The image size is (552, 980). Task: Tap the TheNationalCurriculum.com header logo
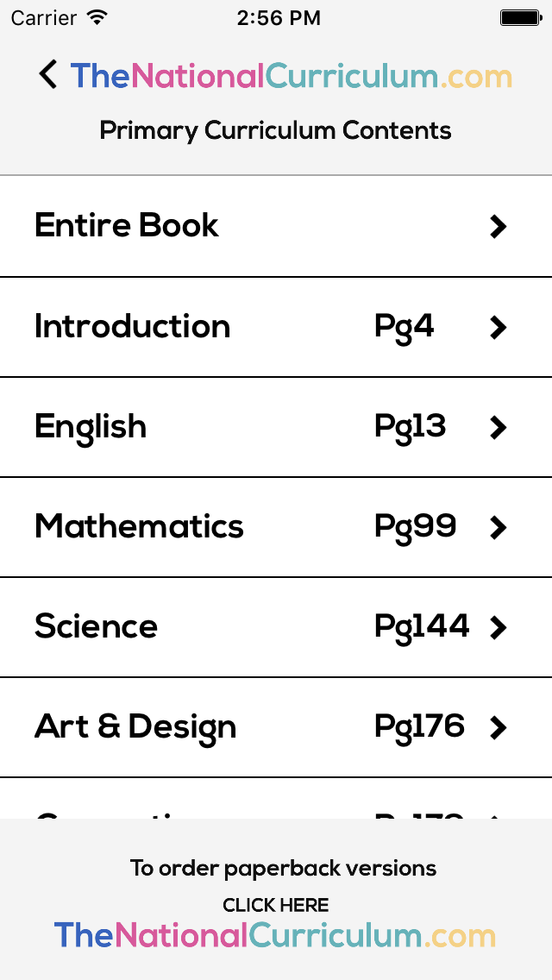pos(292,76)
